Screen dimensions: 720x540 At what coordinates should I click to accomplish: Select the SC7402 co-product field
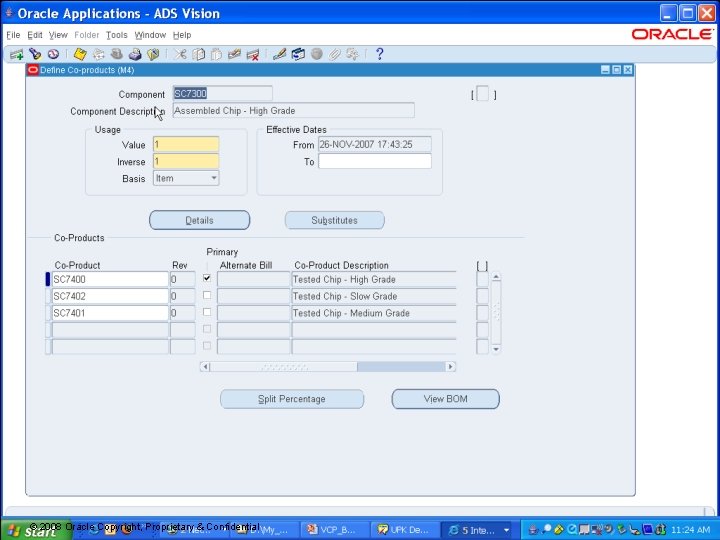point(110,296)
